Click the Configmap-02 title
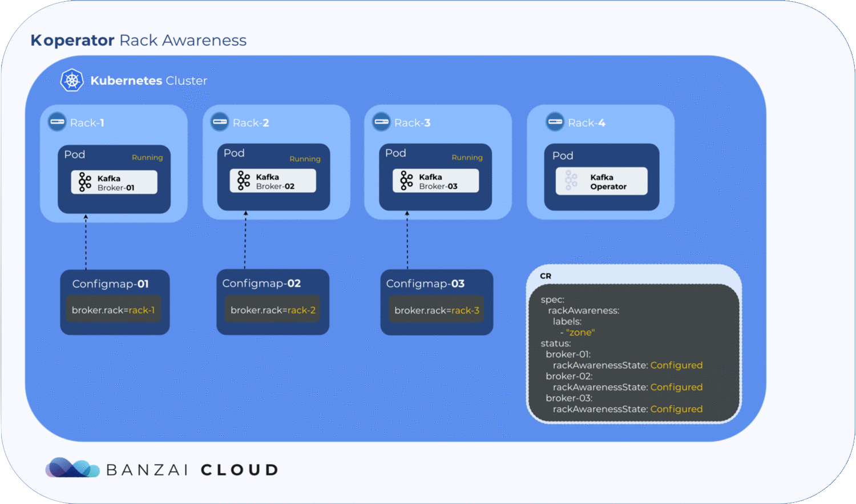The height and width of the screenshot is (504, 856). click(x=261, y=283)
